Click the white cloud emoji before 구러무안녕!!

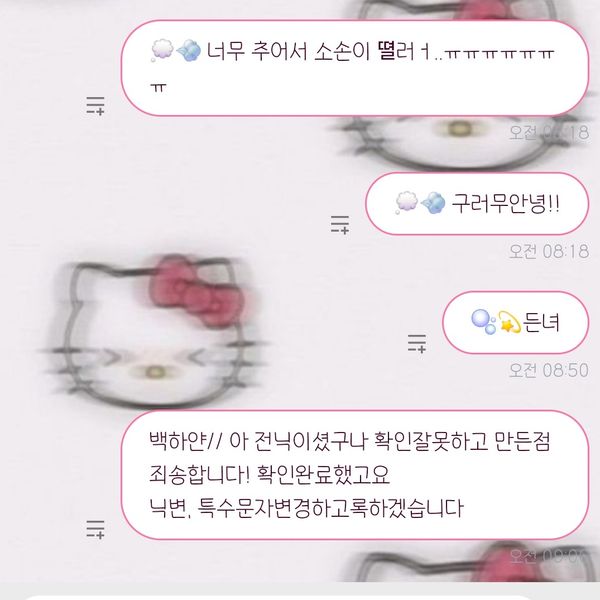(x=407, y=202)
